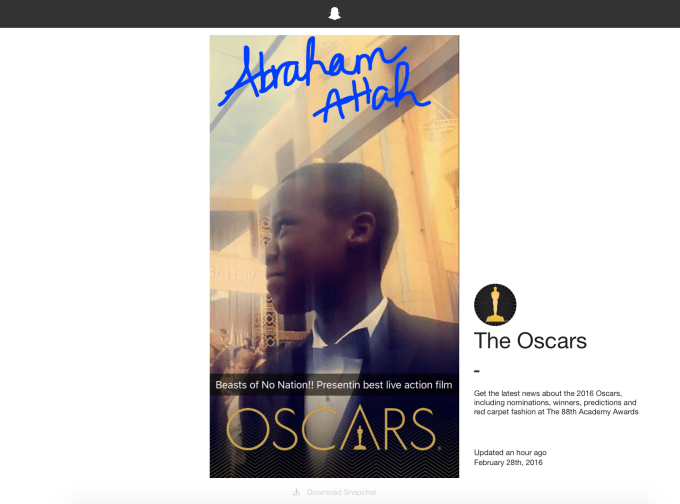This screenshot has height=504, width=680.
Task: Tap the blue handwritten "Attah" doodle
Action: (x=371, y=93)
